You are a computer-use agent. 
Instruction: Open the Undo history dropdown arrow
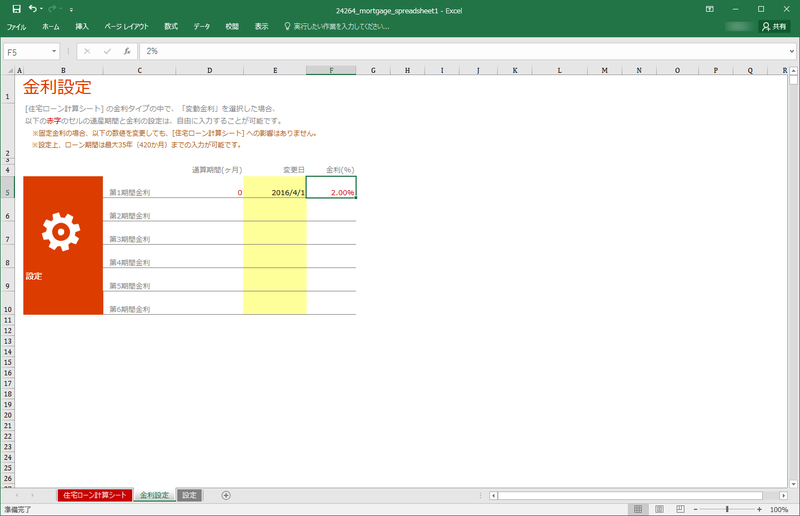point(42,9)
